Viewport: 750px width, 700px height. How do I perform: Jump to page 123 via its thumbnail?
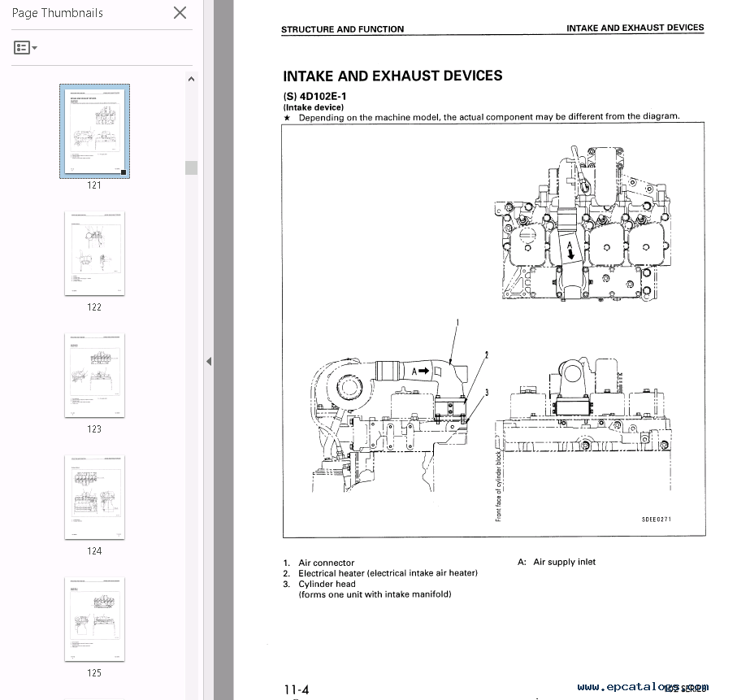(x=94, y=375)
